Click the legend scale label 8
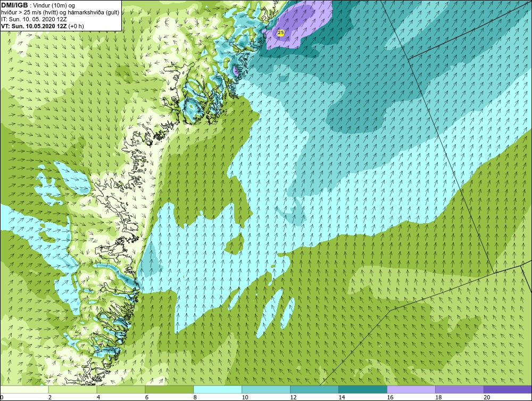 tap(196, 397)
